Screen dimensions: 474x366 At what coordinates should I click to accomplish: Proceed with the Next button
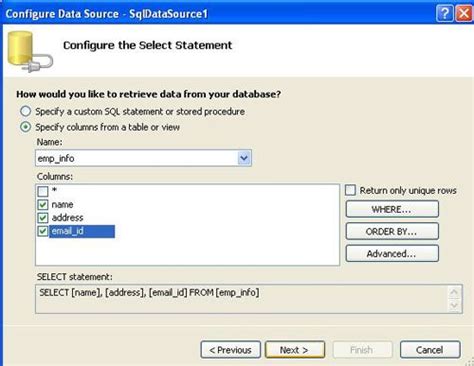[295, 350]
